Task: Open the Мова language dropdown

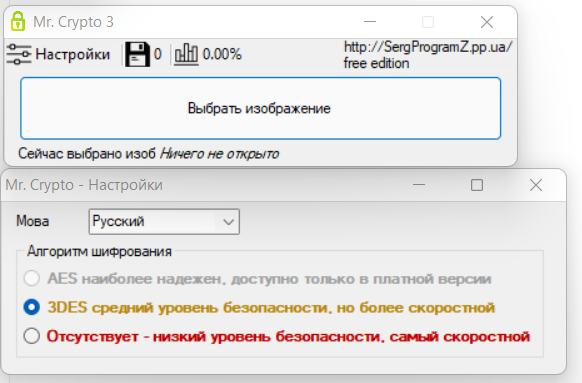Action: (x=164, y=222)
